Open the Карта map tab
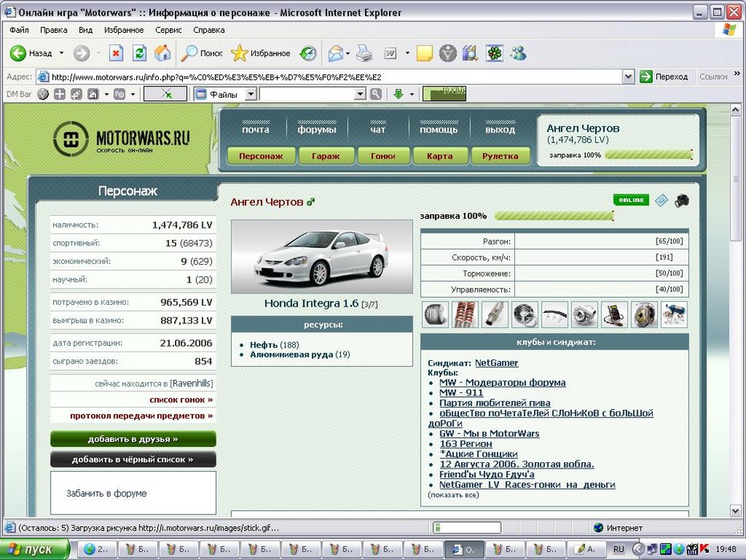 [x=440, y=156]
